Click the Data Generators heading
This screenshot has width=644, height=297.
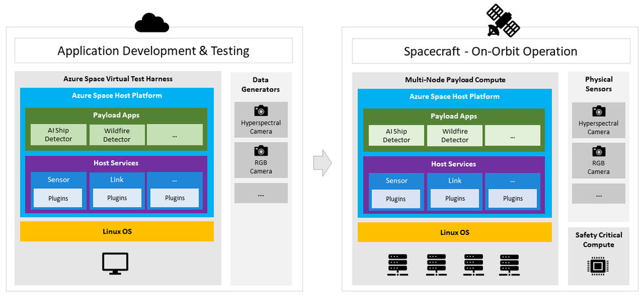[261, 85]
